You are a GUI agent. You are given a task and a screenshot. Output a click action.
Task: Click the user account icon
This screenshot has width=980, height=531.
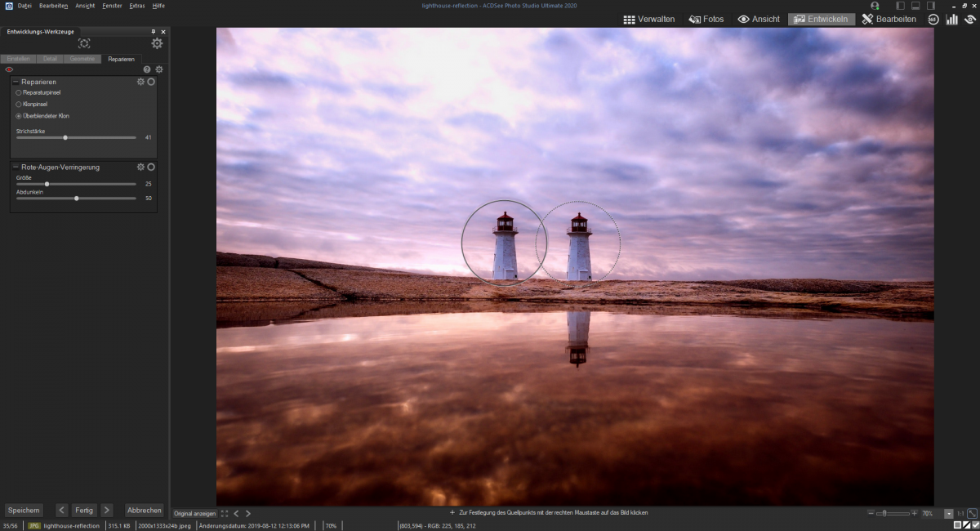[x=875, y=6]
